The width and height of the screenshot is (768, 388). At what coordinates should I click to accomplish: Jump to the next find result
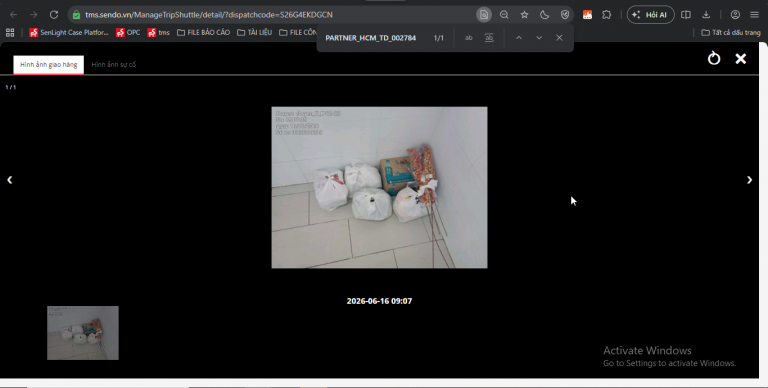point(539,38)
